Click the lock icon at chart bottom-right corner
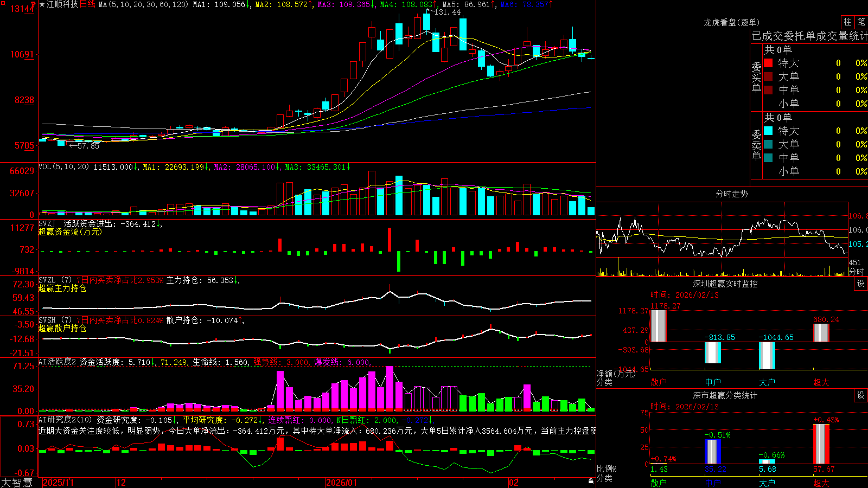868x488 pixels. tap(591, 481)
